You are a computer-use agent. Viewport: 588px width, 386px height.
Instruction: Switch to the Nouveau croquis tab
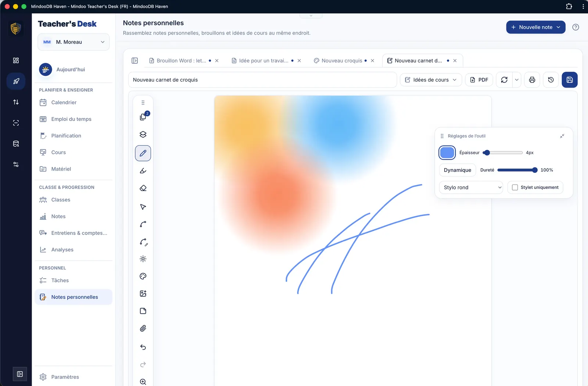[342, 61]
